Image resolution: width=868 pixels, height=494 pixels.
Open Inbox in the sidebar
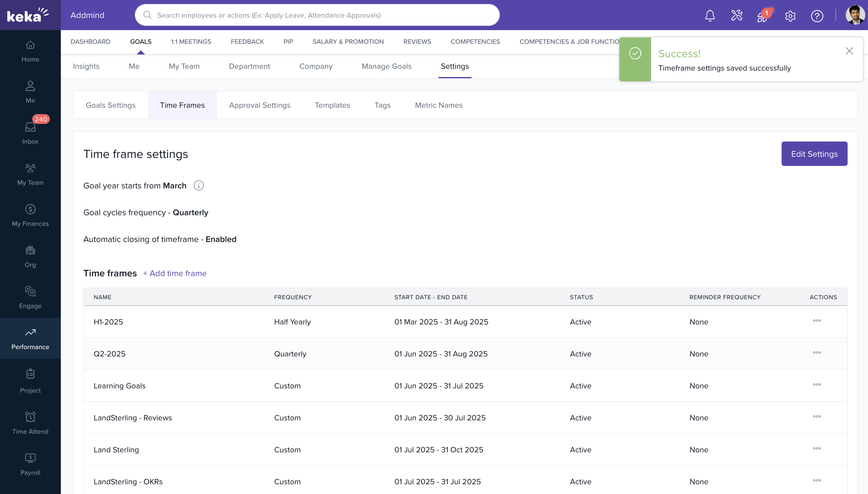tap(30, 133)
